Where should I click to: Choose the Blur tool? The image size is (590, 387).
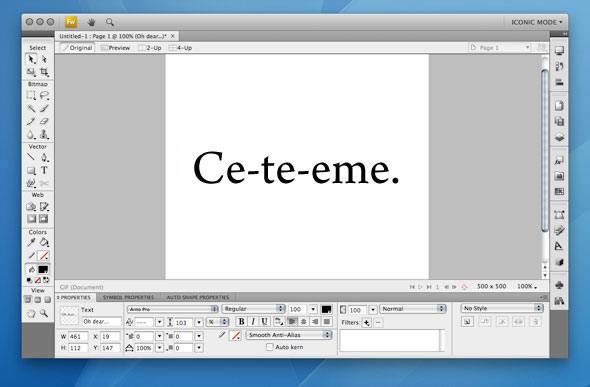pyautogui.click(x=31, y=134)
